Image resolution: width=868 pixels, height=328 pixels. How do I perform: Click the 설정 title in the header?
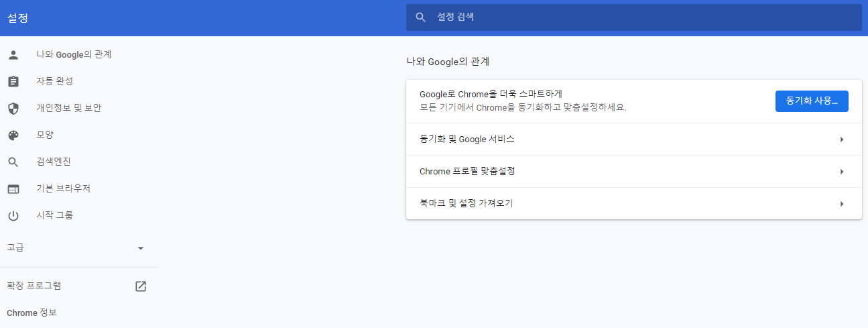tap(17, 18)
